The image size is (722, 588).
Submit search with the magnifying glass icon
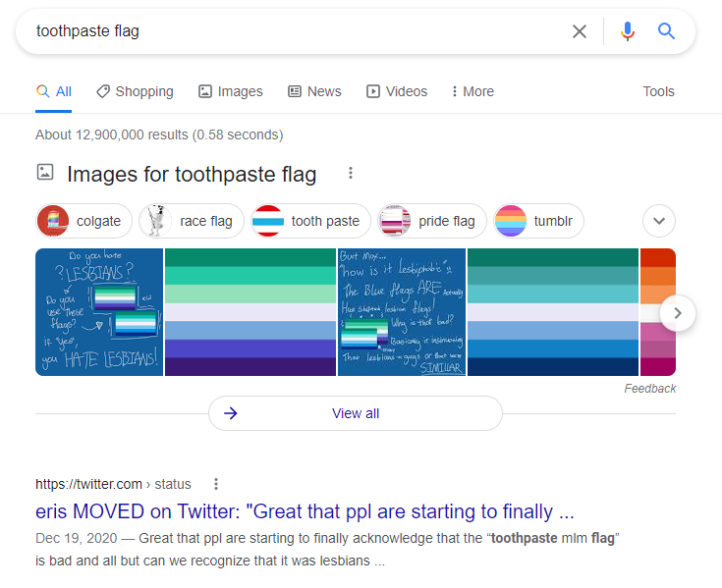[666, 31]
